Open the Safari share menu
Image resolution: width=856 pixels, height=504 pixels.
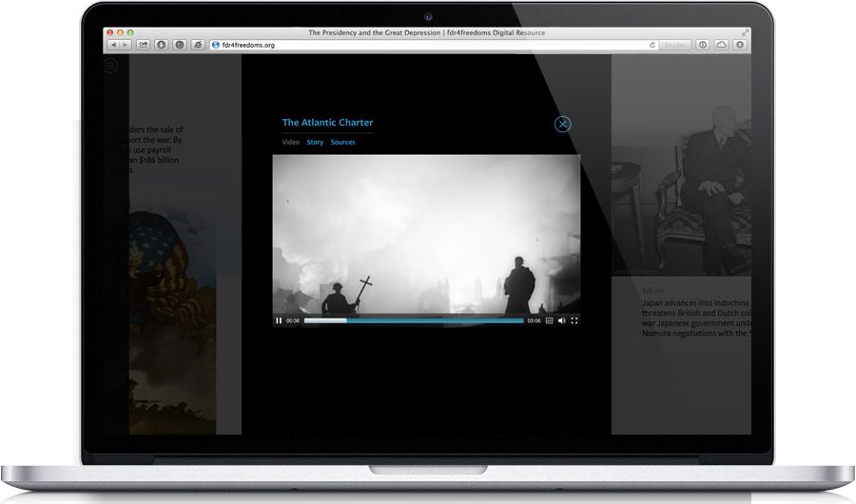(143, 45)
